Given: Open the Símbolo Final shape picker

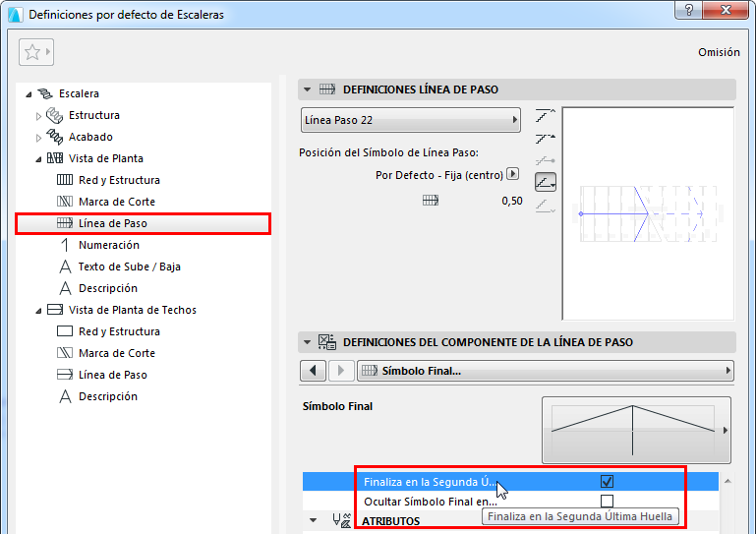Looking at the screenshot, I should coord(636,430).
